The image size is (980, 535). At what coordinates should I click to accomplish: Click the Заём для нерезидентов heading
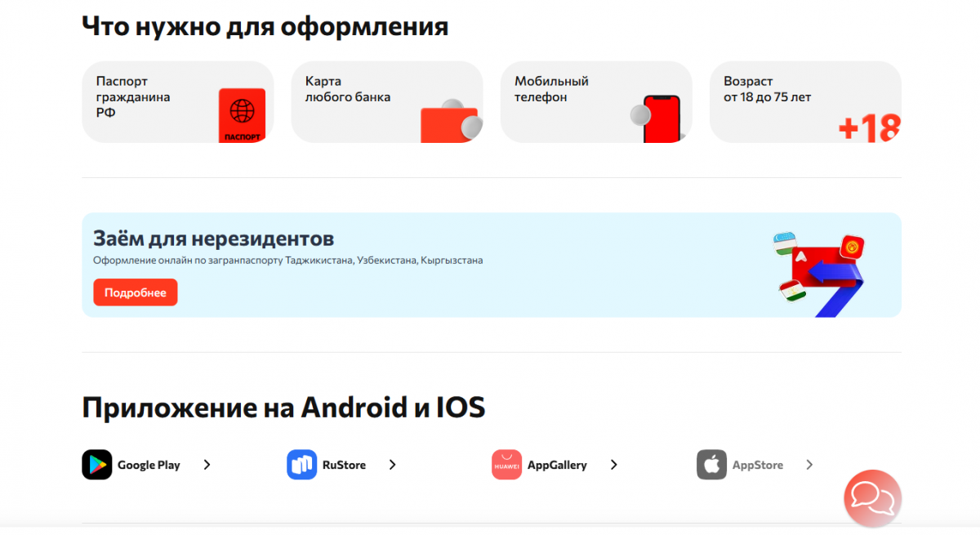pos(214,239)
